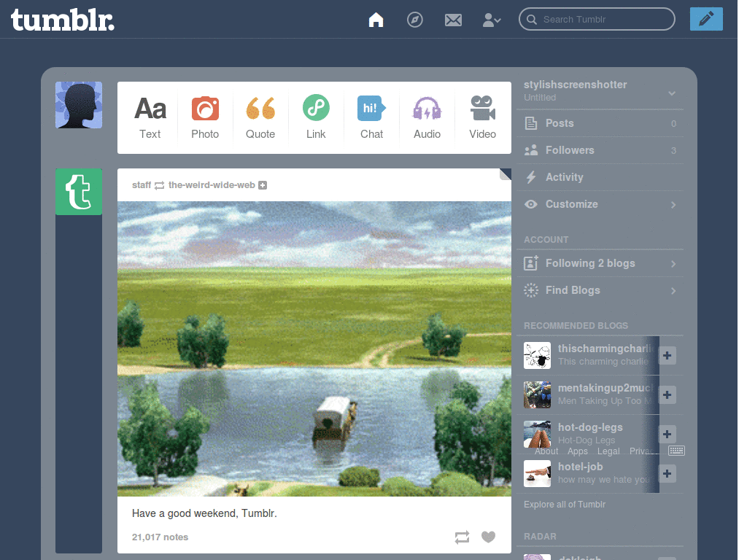
Task: Open the Legal footer link
Action: click(608, 451)
